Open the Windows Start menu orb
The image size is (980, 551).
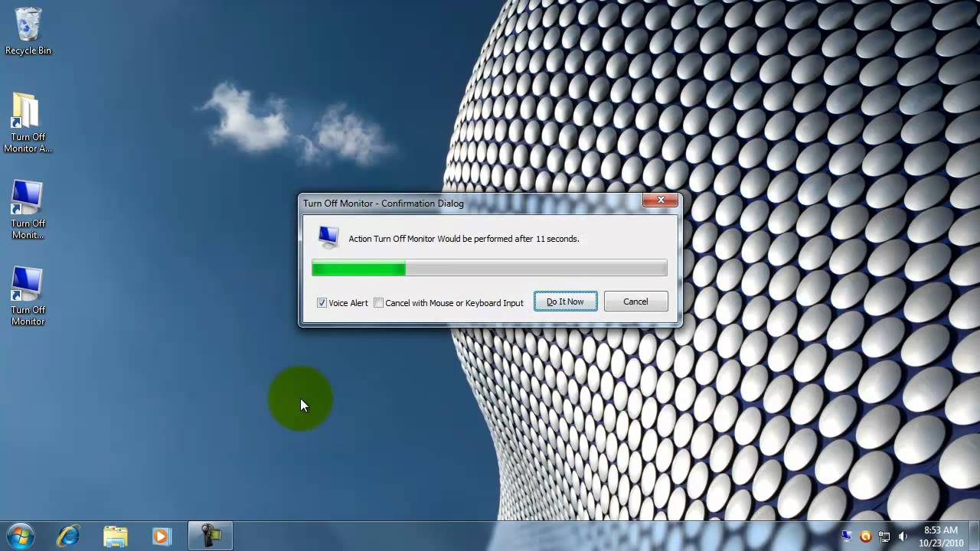click(21, 536)
